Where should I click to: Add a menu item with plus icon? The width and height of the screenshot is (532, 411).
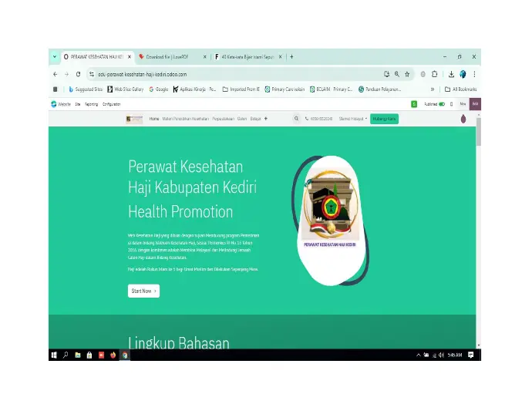tap(266, 119)
